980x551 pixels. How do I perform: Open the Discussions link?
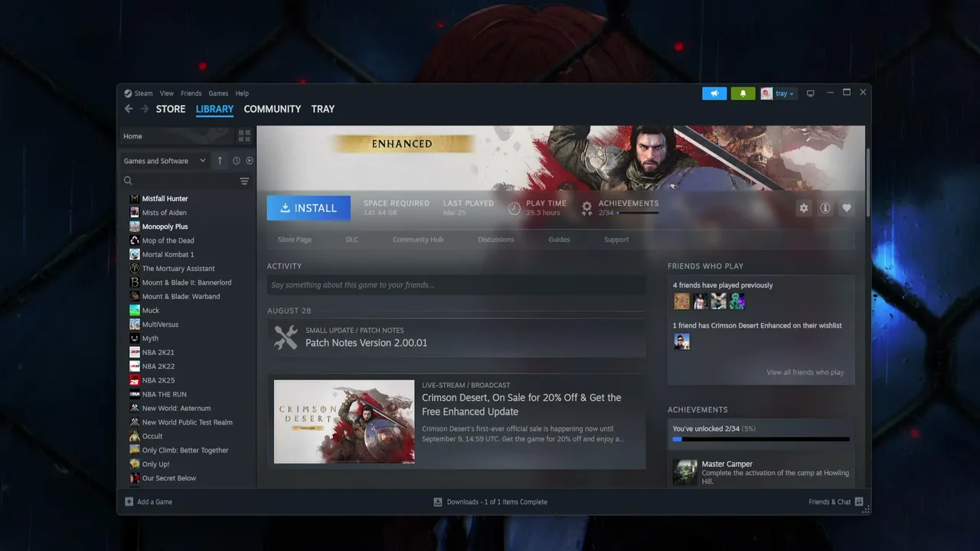click(496, 240)
